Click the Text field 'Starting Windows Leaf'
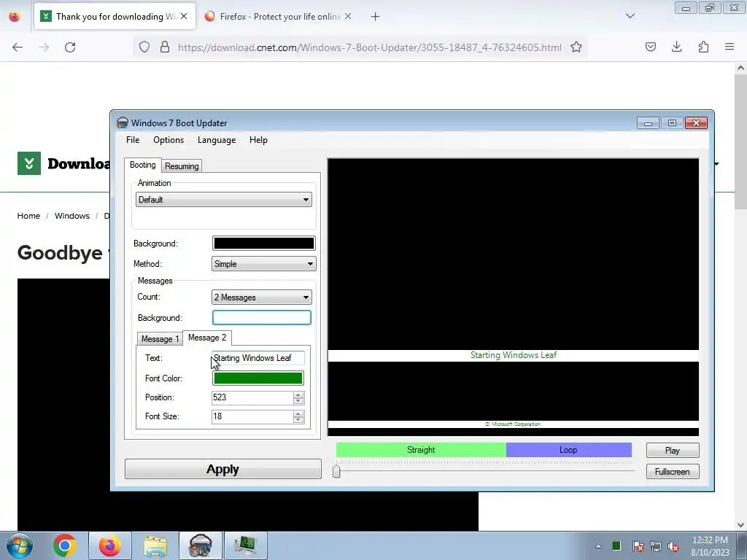The height and width of the screenshot is (560, 747). coord(258,358)
